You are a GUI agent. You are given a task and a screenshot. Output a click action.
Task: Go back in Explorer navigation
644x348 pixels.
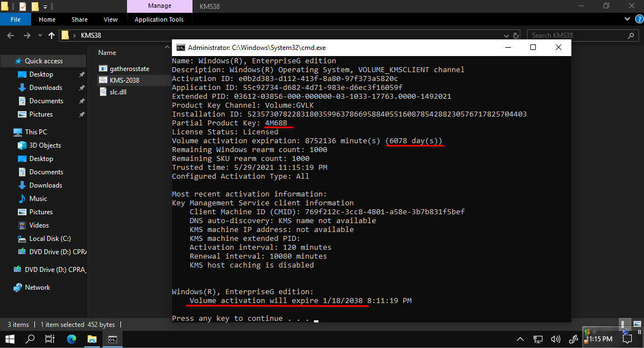click(11, 36)
